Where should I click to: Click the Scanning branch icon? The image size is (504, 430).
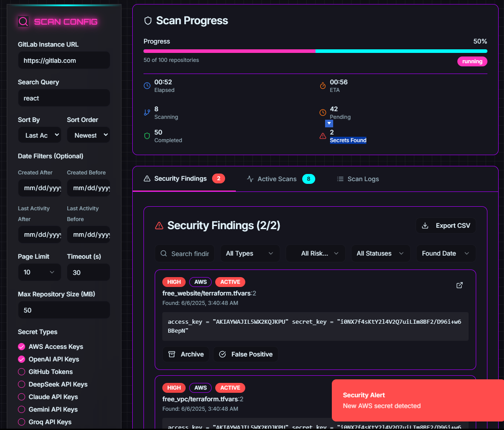pos(147,113)
